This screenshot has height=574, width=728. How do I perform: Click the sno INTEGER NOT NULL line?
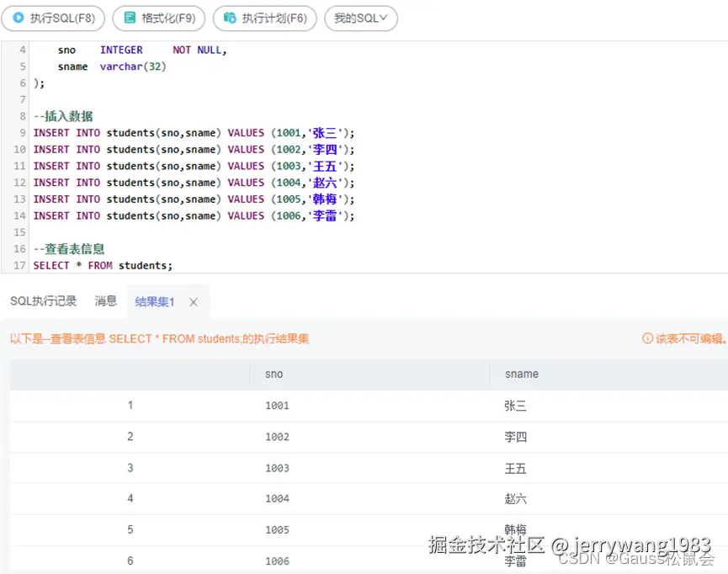tap(142, 50)
